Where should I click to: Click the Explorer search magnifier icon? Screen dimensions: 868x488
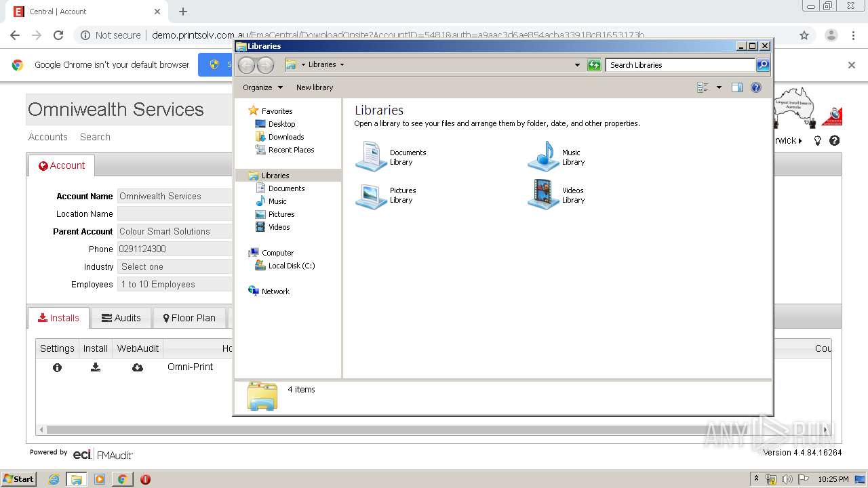coord(763,65)
